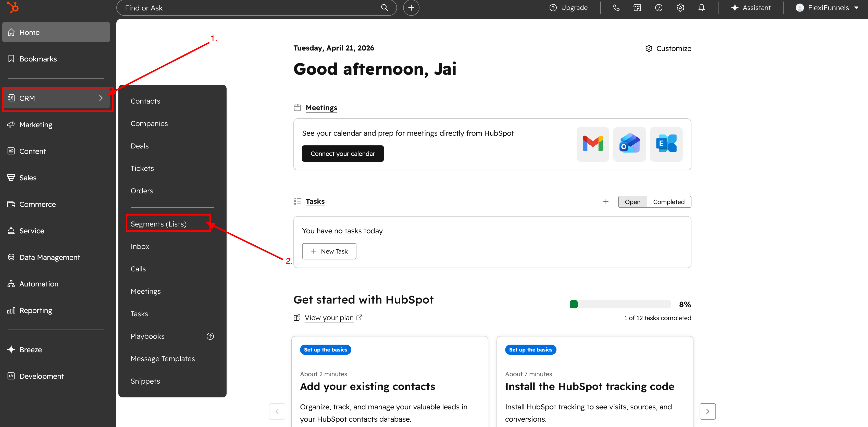Open the View your plan link

click(329, 318)
